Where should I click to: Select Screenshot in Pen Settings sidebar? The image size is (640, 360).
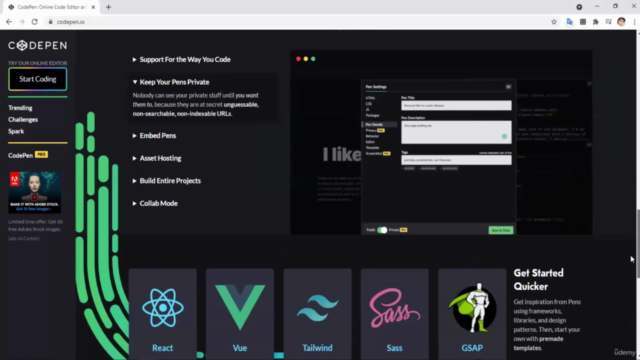point(373,153)
